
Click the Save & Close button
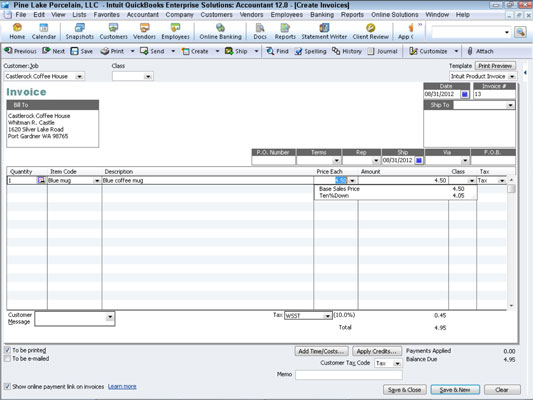(x=404, y=389)
